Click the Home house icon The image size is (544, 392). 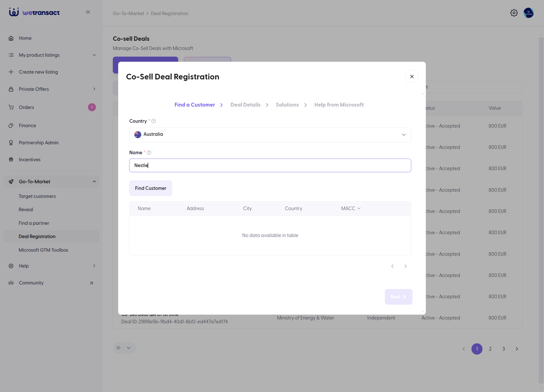point(11,38)
